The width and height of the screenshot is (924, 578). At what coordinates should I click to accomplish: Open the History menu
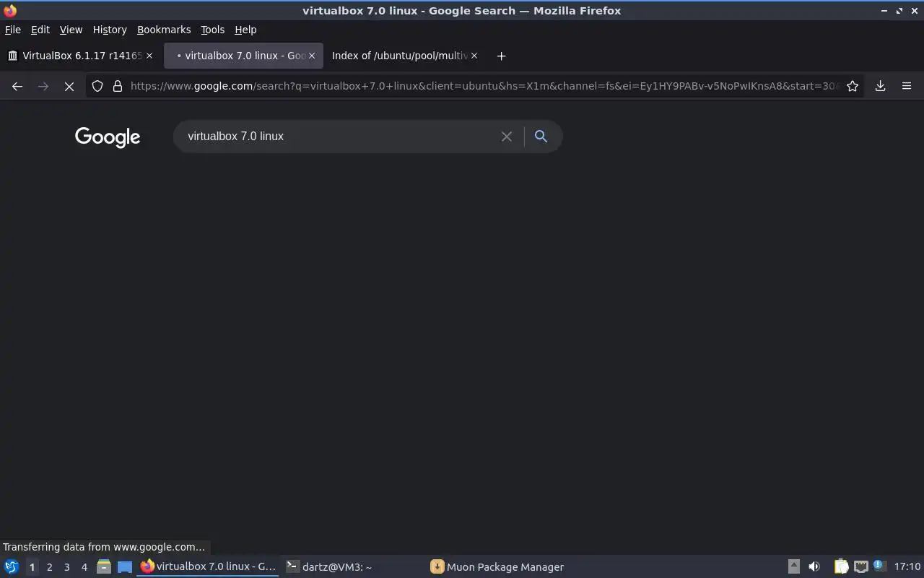click(x=110, y=30)
